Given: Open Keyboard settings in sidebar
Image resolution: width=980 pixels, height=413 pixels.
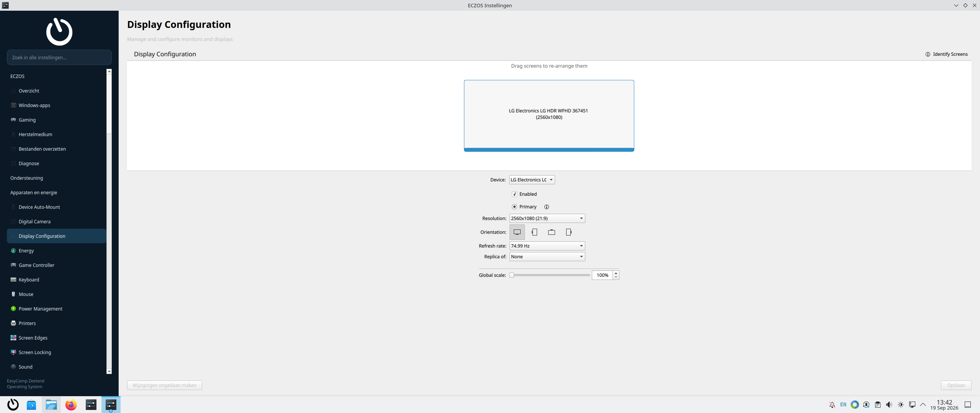Looking at the screenshot, I should click(x=57, y=280).
